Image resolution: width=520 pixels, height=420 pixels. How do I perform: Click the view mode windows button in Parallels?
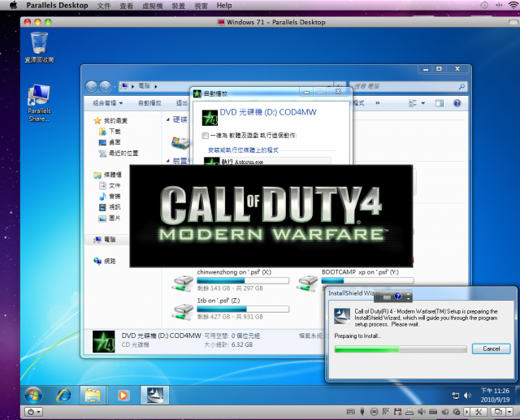(x=498, y=412)
